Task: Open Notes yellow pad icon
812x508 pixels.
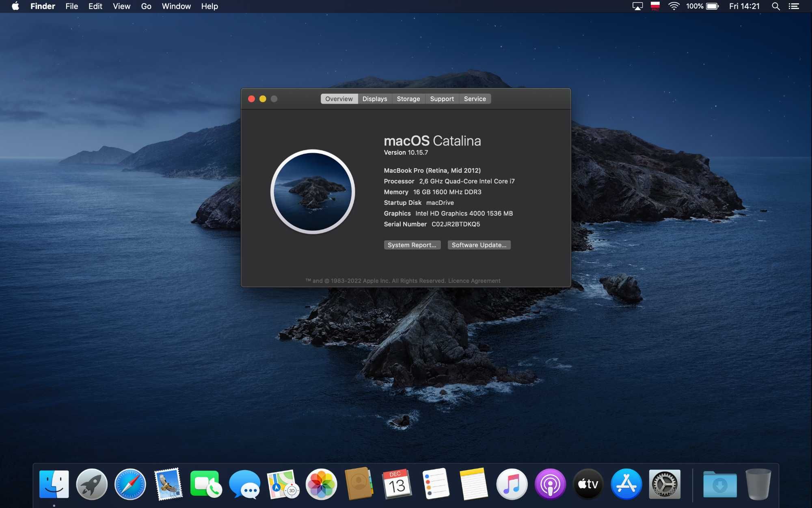Action: [473, 484]
